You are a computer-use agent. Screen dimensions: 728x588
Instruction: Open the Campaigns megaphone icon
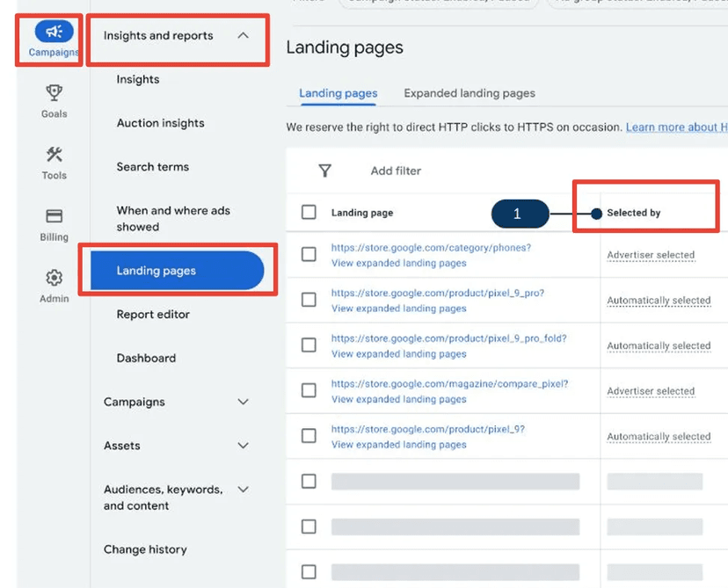pyautogui.click(x=54, y=32)
